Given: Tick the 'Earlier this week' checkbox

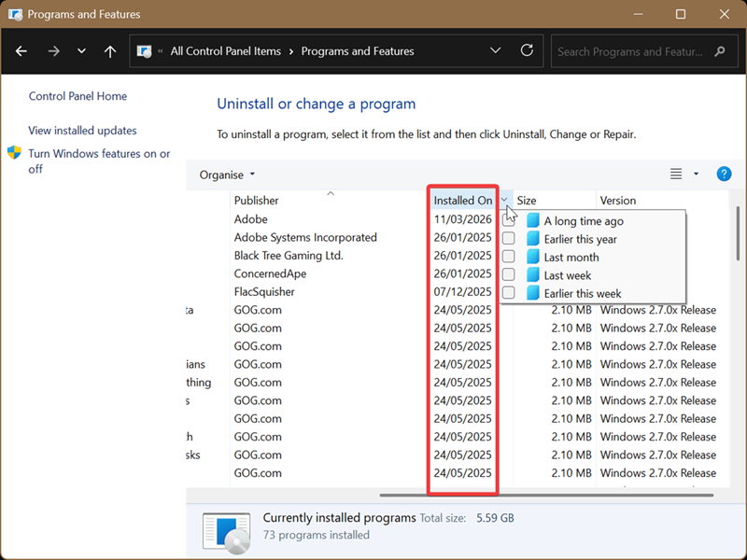Looking at the screenshot, I should click(x=508, y=292).
